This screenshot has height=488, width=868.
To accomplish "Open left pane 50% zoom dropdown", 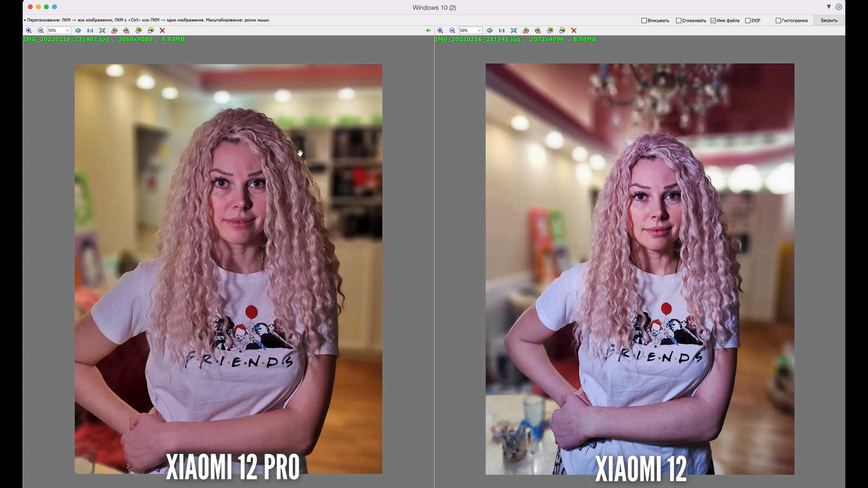I will pos(67,30).
